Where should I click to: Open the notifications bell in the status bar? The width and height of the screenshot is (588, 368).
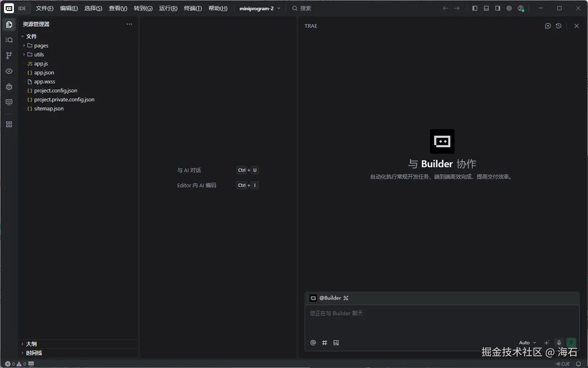578,364
